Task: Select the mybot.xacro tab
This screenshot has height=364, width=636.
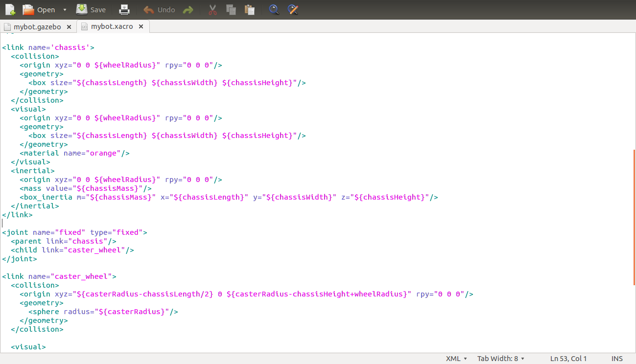Action: [x=112, y=27]
